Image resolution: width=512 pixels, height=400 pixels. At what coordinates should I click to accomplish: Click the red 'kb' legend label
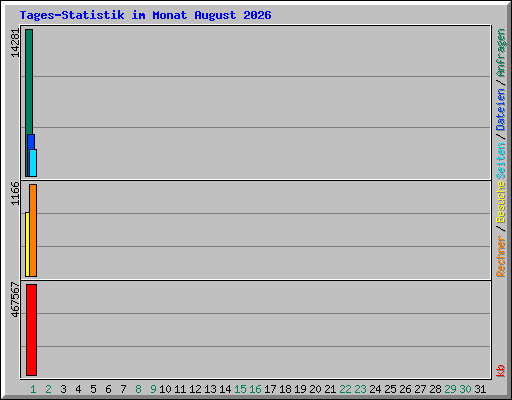500,371
